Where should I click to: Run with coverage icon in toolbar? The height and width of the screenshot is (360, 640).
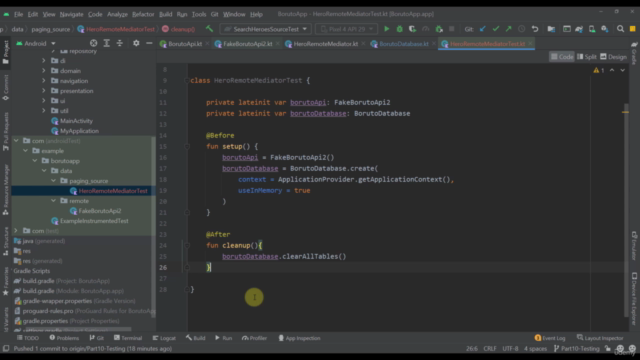tap(413, 29)
